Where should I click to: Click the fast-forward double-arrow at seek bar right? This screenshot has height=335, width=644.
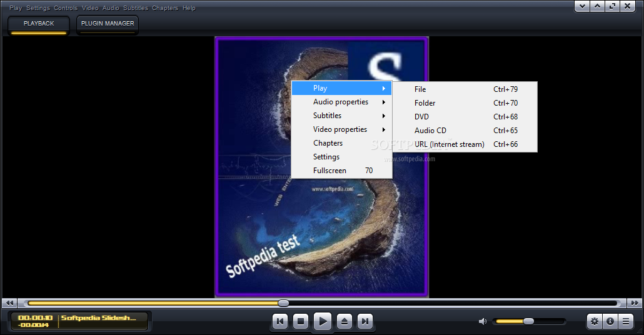pyautogui.click(x=635, y=303)
